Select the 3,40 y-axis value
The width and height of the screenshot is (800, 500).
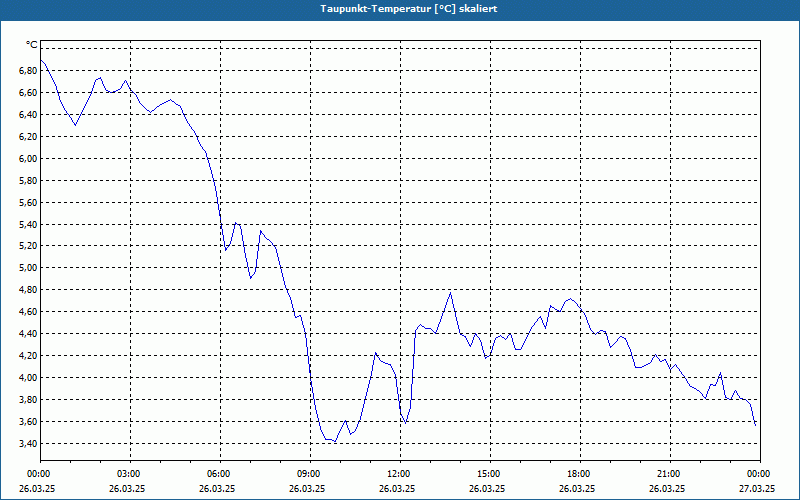(28, 443)
